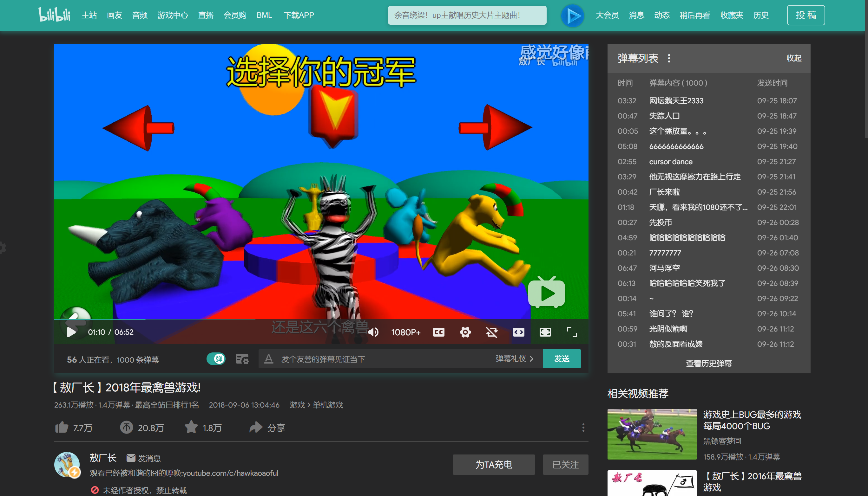Give coins with the coin icon
Viewport: 868px width, 496px height.
tap(127, 427)
